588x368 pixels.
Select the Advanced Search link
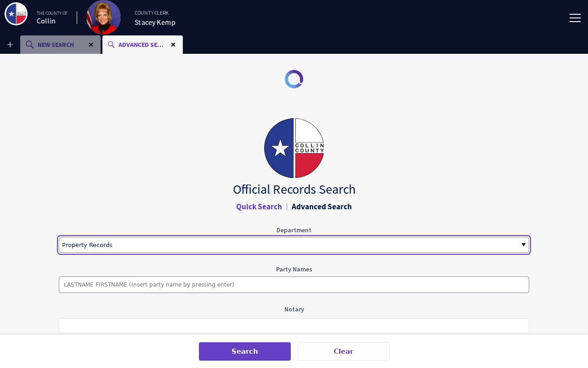[322, 207]
